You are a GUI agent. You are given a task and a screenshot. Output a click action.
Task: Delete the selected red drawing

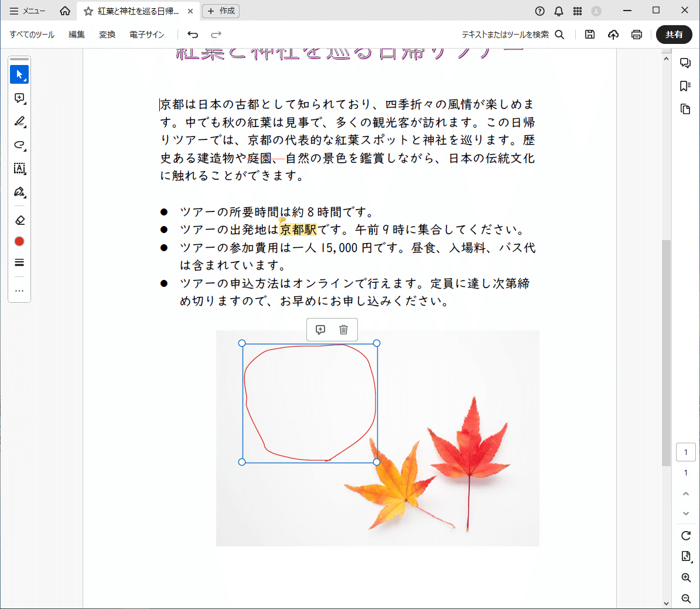tap(343, 330)
